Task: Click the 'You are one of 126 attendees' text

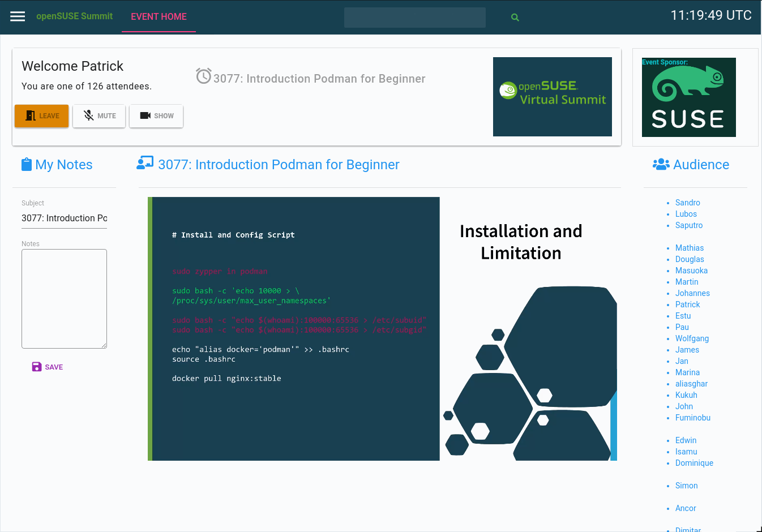Action: pyautogui.click(x=87, y=87)
